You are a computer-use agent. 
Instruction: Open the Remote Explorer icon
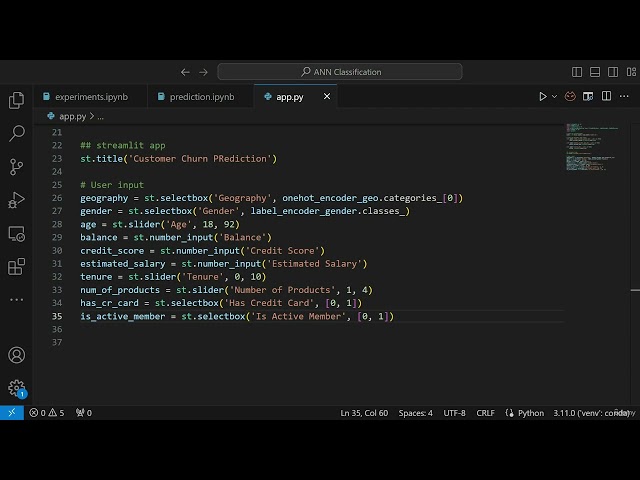[16, 234]
